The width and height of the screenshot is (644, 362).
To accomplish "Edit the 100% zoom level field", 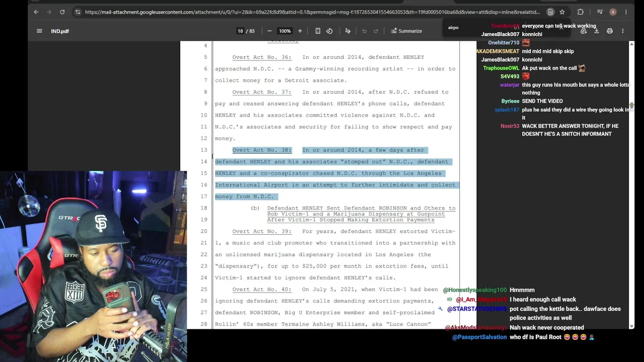I will click(x=285, y=31).
